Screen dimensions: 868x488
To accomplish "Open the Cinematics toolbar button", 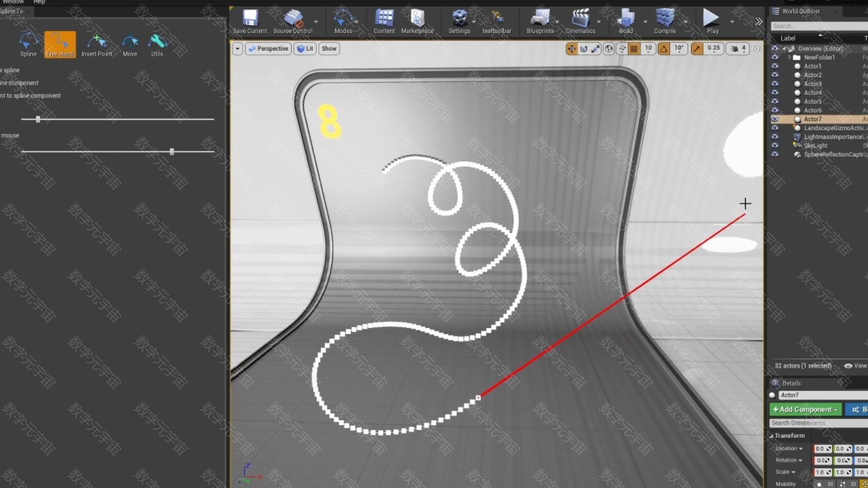I will [580, 22].
